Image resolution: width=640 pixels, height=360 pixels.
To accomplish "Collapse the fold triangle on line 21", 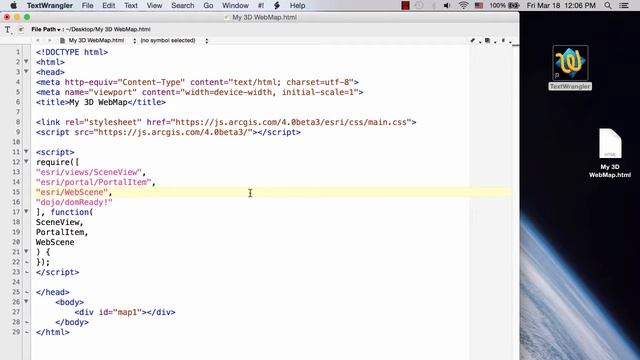I will [x=26, y=251].
